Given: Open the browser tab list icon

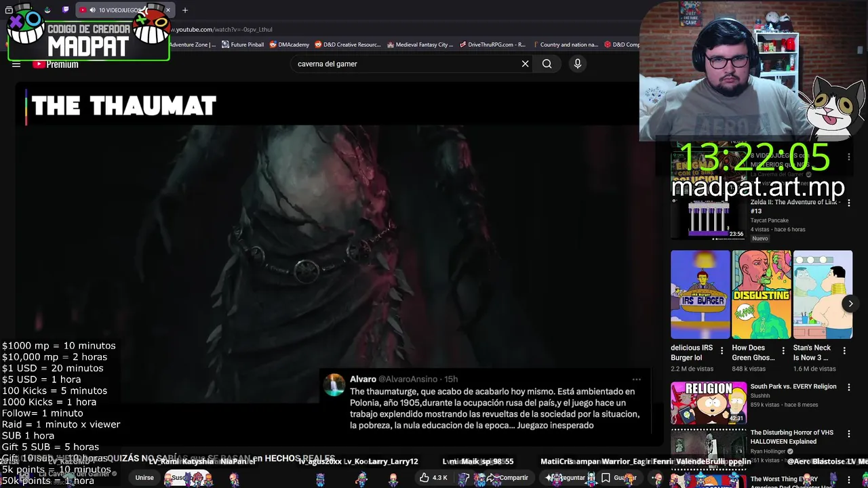Looking at the screenshot, I should click(9, 10).
